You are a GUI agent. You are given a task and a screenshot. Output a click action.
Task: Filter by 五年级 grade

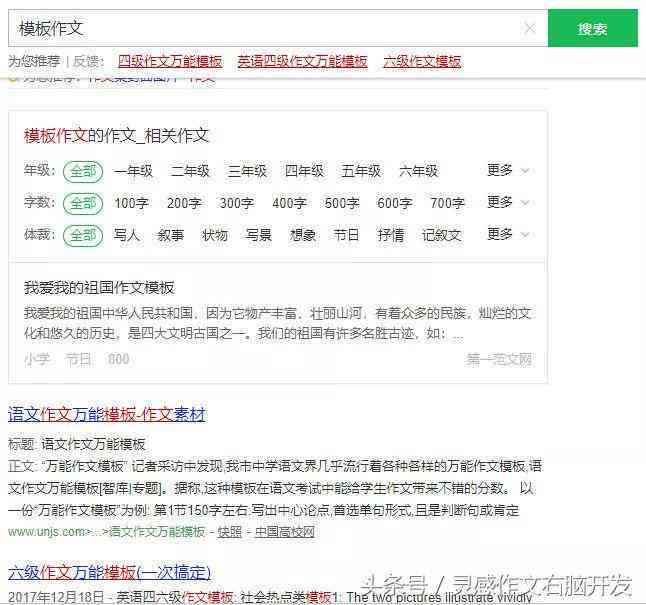point(361,171)
